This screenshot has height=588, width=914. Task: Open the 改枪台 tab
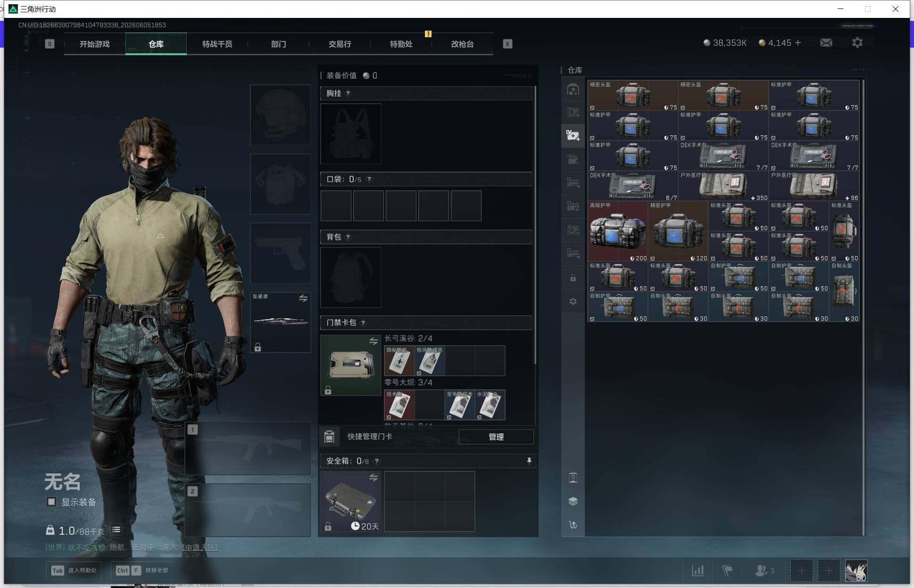463,44
